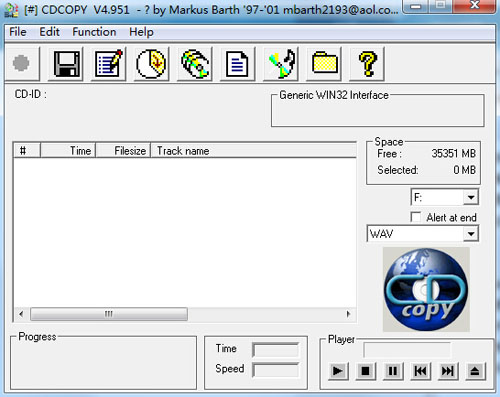Eject the CD from Player
The height and width of the screenshot is (397, 500).
coord(475,371)
